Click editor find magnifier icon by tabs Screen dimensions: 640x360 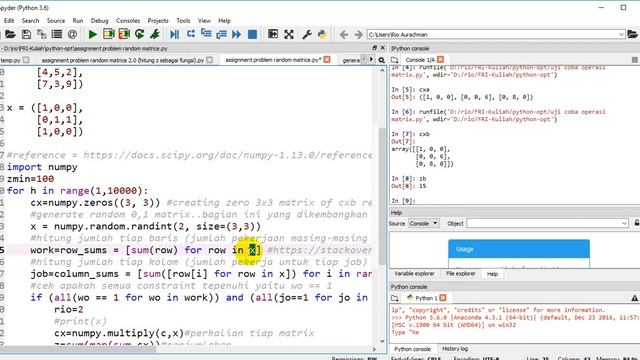point(382,60)
